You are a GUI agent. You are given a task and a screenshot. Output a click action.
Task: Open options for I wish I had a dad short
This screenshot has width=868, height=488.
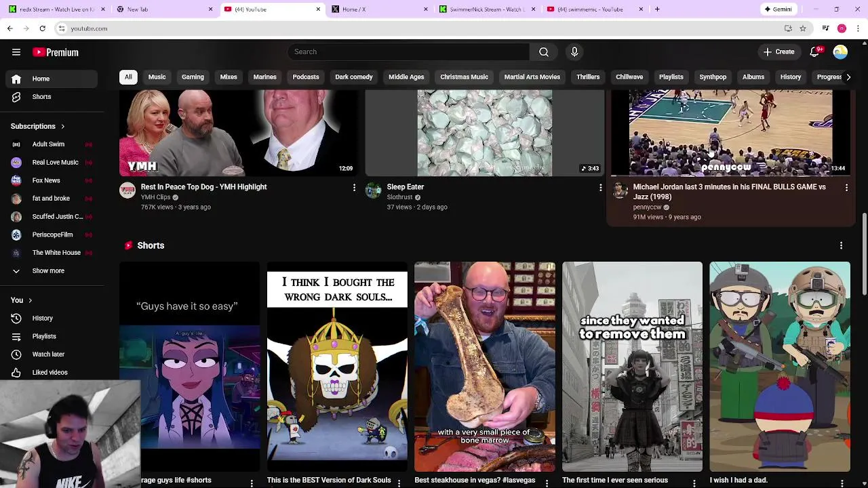click(x=842, y=483)
